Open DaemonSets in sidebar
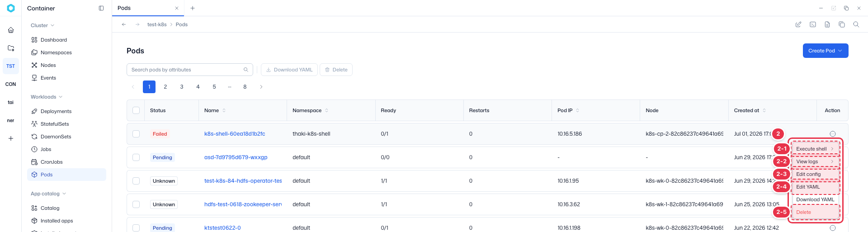The width and height of the screenshot is (868, 232). pyautogui.click(x=67, y=137)
